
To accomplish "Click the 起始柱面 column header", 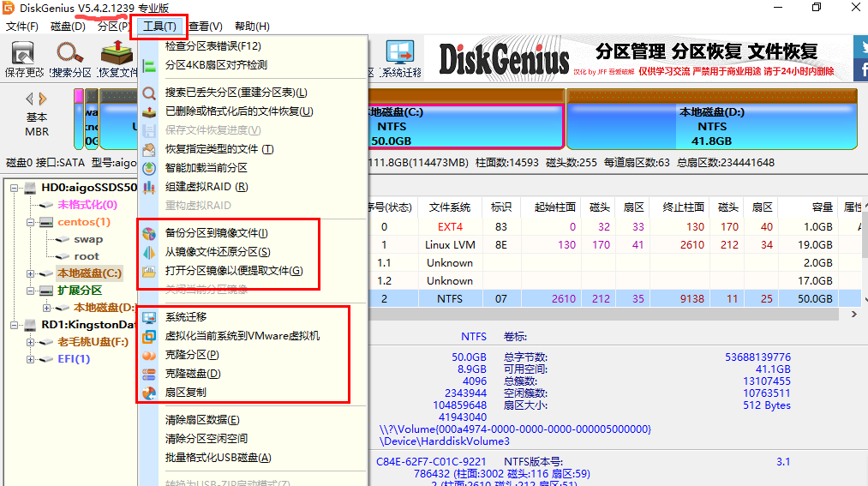I will pyautogui.click(x=551, y=207).
